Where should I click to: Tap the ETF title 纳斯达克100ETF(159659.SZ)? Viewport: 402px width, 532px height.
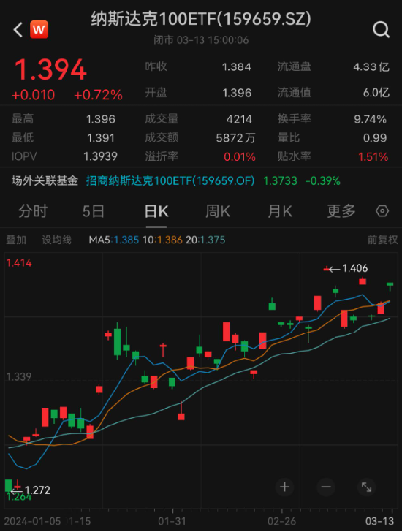click(x=201, y=19)
